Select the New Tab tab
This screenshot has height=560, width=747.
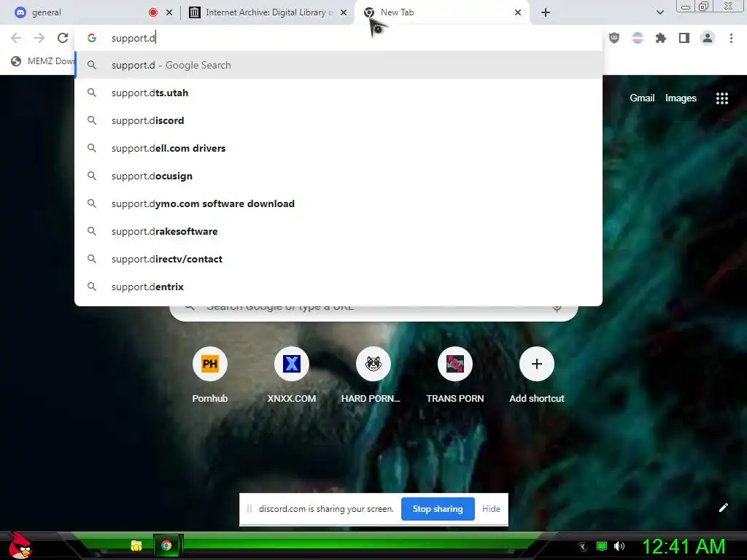pyautogui.click(x=441, y=12)
